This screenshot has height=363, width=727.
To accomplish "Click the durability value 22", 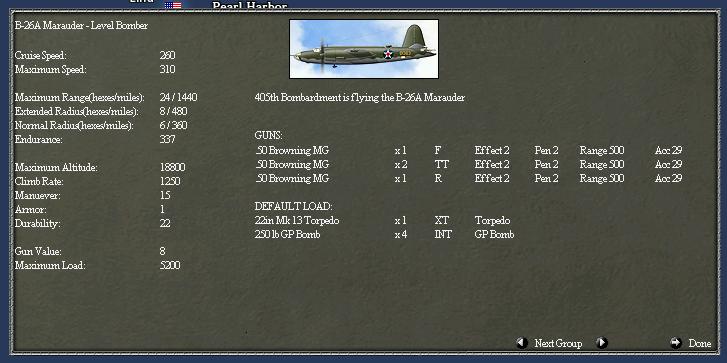I will point(165,223).
